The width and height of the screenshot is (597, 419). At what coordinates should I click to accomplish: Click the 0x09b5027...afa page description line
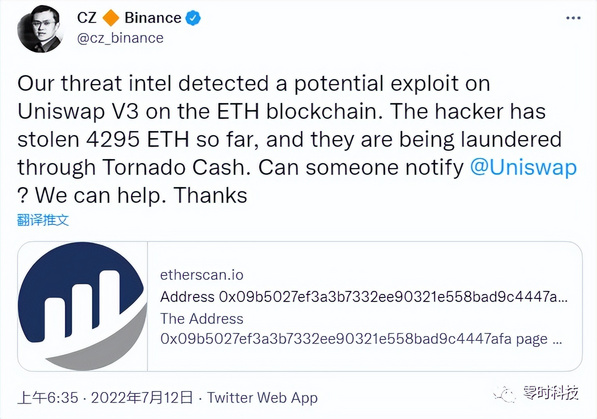[x=361, y=339]
